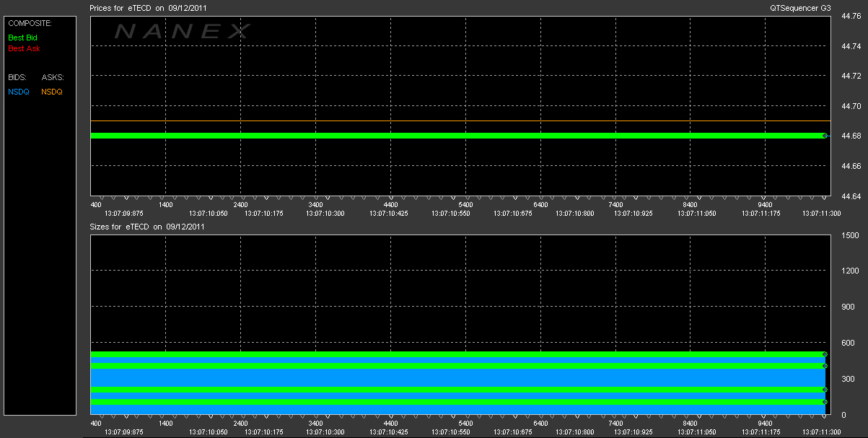Click the 1200 size axis label
The height and width of the screenshot is (438, 868).
(849, 271)
